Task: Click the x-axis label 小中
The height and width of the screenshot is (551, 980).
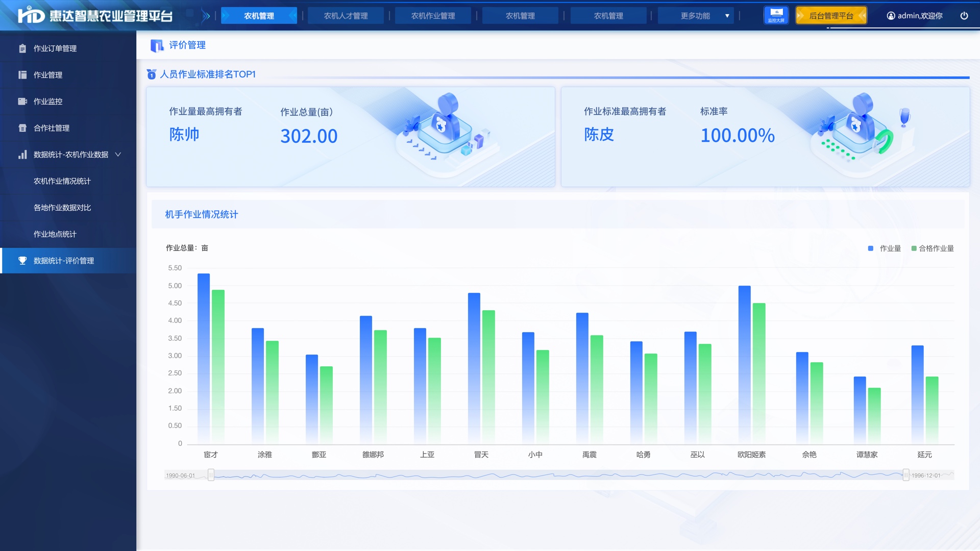Action: point(535,455)
